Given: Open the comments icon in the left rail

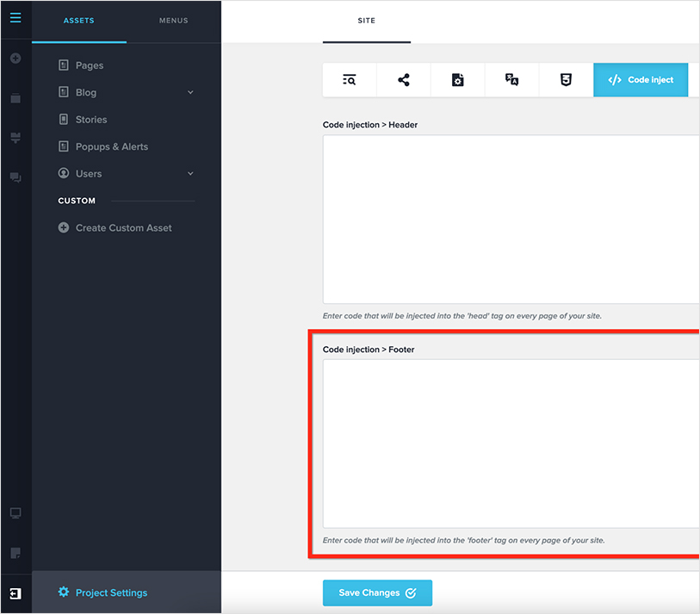Looking at the screenshot, I should click(15, 177).
